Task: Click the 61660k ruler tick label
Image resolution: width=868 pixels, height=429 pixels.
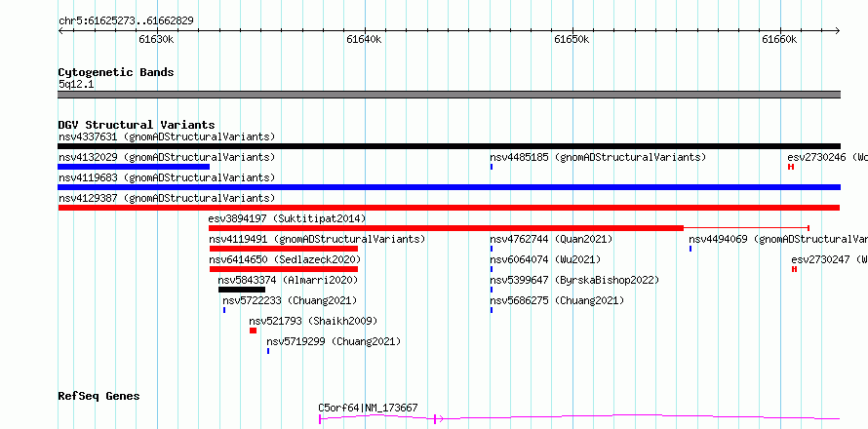Action: tap(779, 39)
